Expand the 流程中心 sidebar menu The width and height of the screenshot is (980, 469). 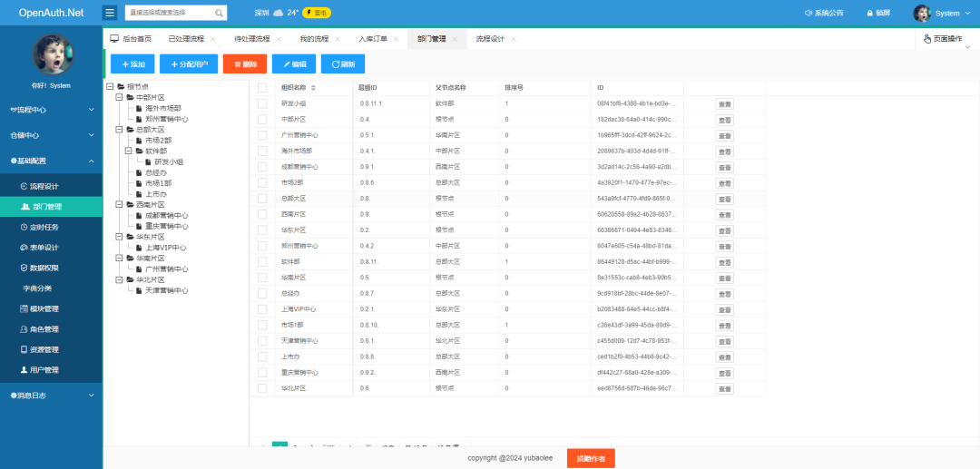51,110
